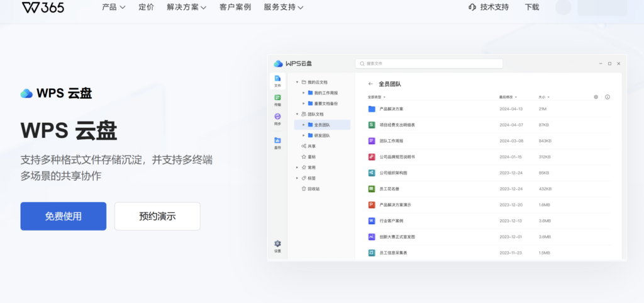Select the file name 员工花名册

389,189
